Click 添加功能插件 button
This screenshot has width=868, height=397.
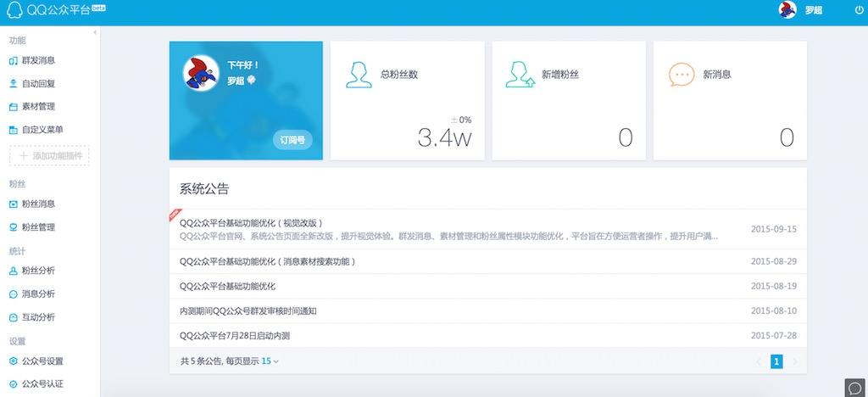(x=49, y=155)
